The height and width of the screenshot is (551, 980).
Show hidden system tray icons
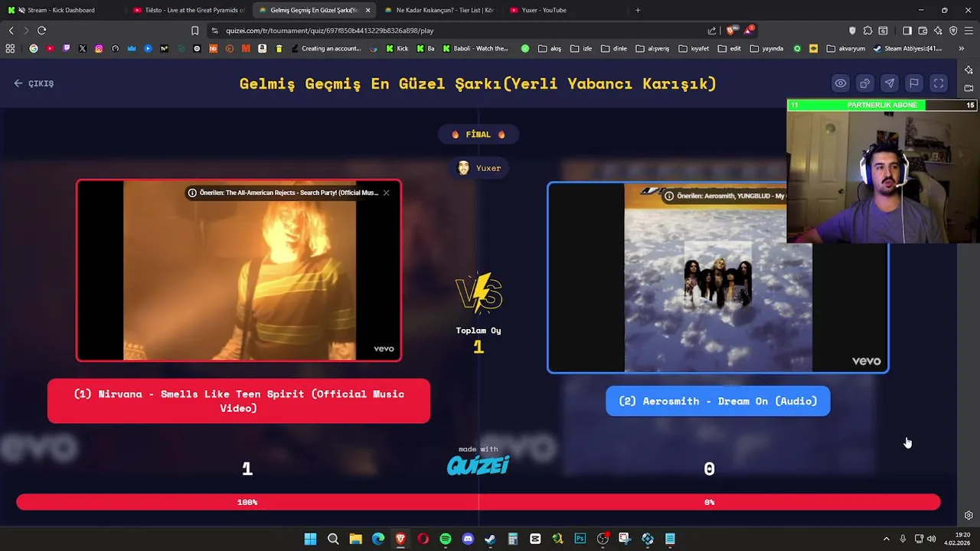tap(886, 539)
